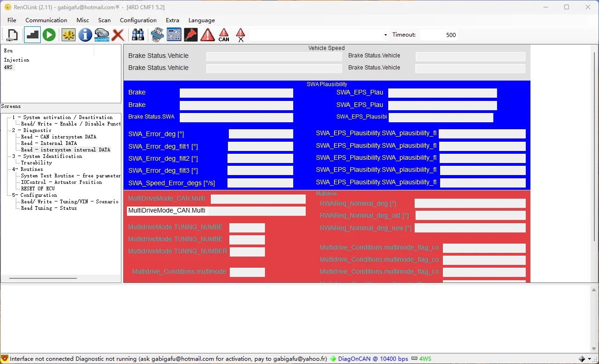The height and width of the screenshot is (364, 599).
Task: Select the '2 - Diagnostic' tree node
Action: pyautogui.click(x=32, y=130)
